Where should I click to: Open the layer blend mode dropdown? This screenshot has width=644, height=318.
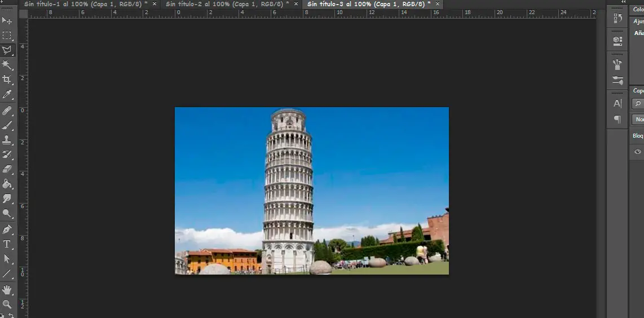[638, 120]
